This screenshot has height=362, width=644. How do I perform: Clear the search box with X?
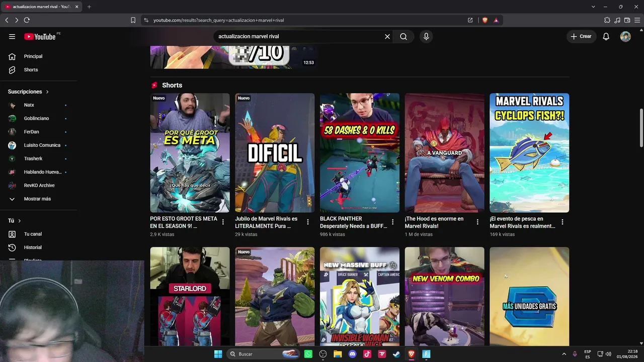coord(387,37)
